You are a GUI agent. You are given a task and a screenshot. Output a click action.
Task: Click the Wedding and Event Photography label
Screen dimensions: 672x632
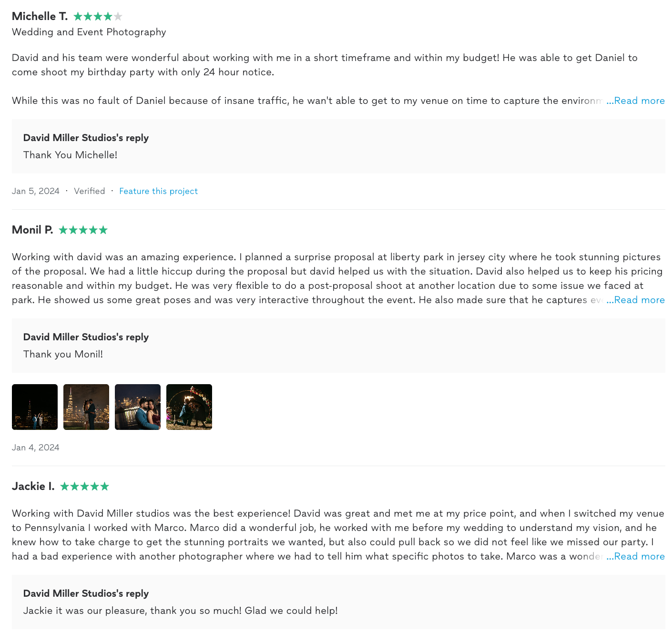coord(89,32)
